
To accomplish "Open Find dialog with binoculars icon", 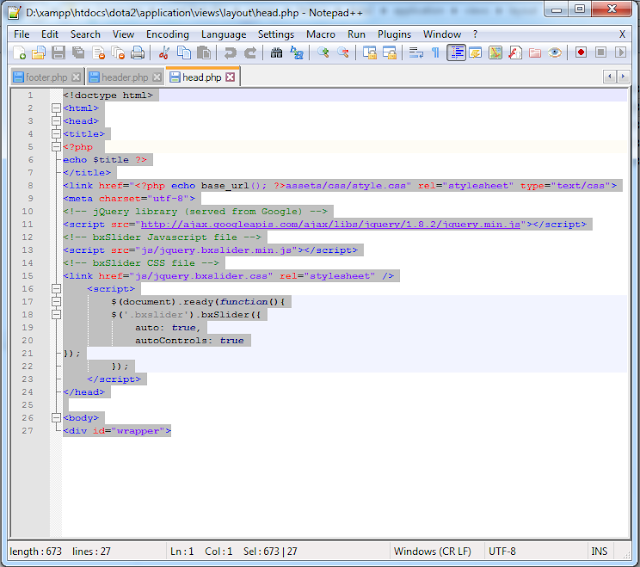I will click(x=276, y=53).
